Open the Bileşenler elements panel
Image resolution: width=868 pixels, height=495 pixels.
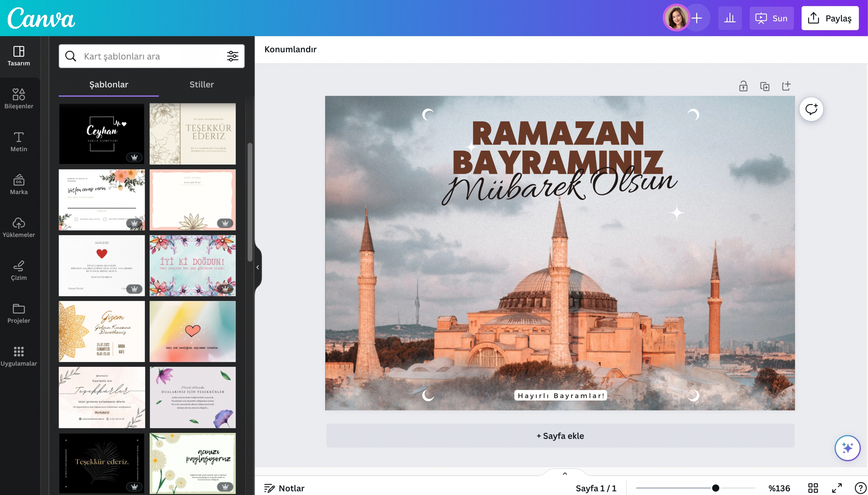[x=19, y=99]
